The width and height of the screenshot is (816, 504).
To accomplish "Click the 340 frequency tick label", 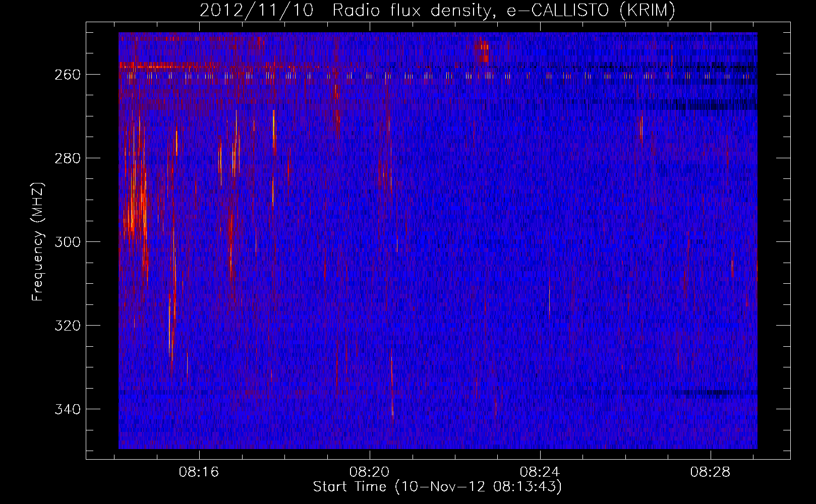I will point(67,409).
